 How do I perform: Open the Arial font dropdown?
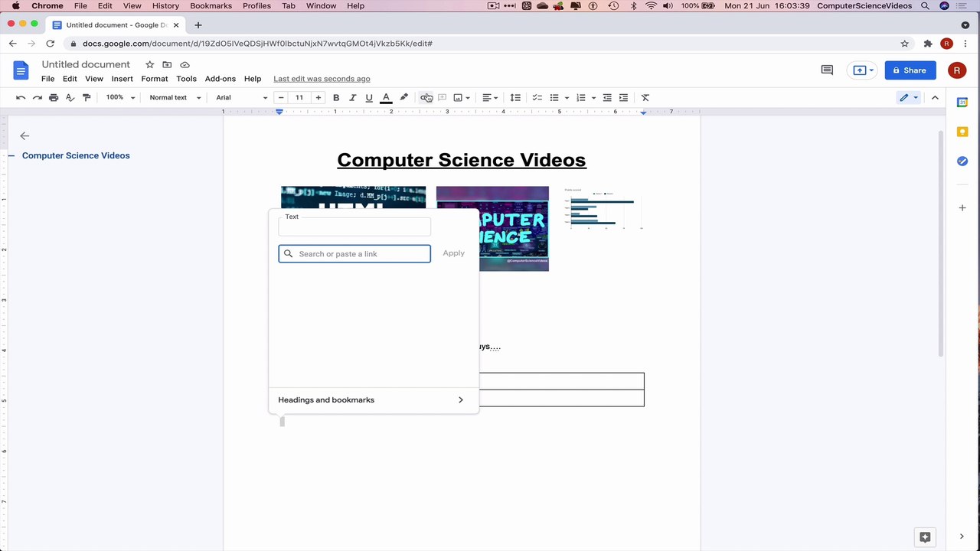pyautogui.click(x=241, y=97)
